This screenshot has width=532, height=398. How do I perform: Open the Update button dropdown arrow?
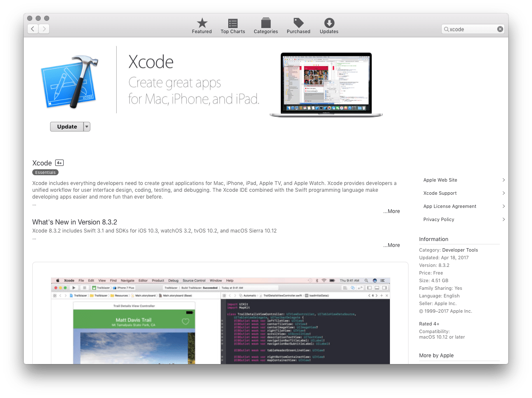[x=86, y=126]
